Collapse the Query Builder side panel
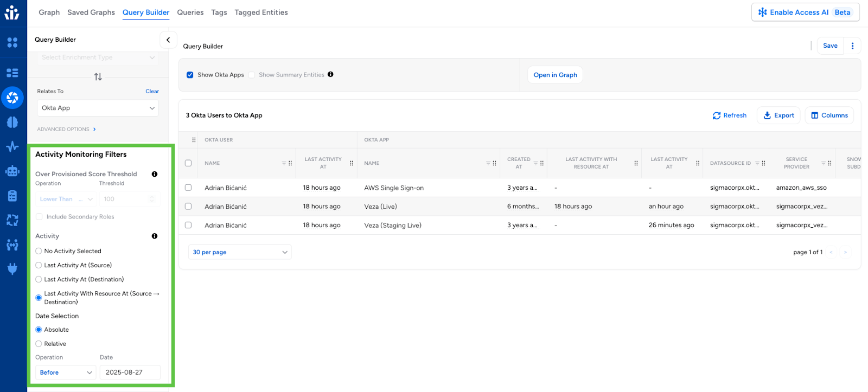868x392 pixels. tap(168, 40)
